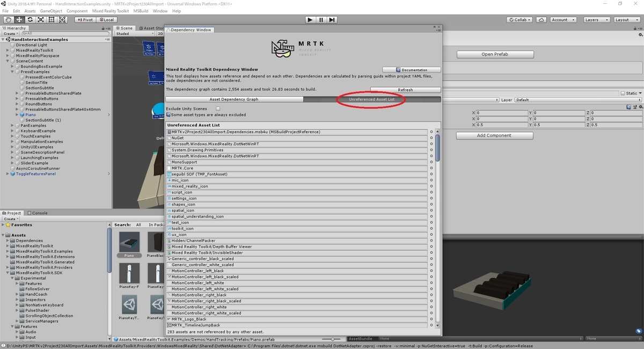Click the Transform component gear icon

pyautogui.click(x=640, y=106)
